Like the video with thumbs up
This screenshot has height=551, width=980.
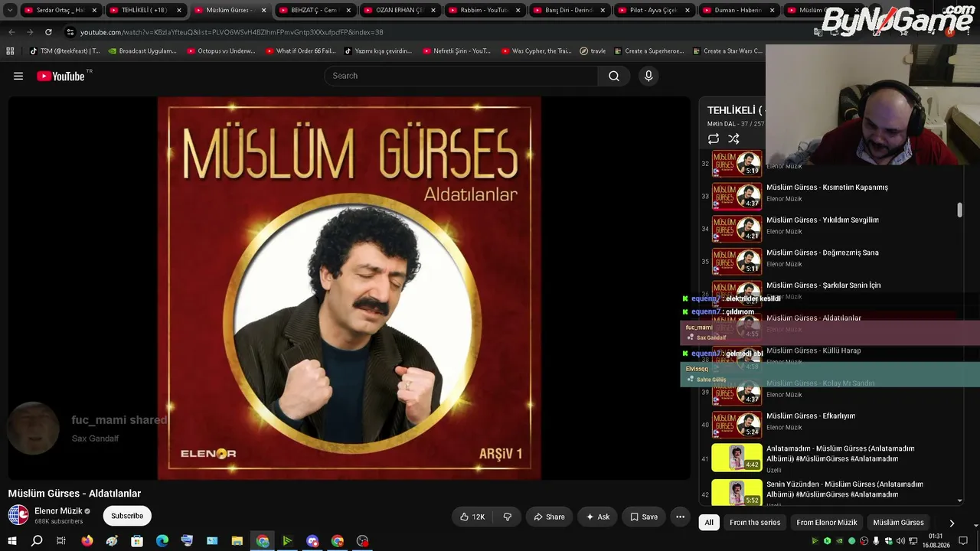pyautogui.click(x=472, y=517)
